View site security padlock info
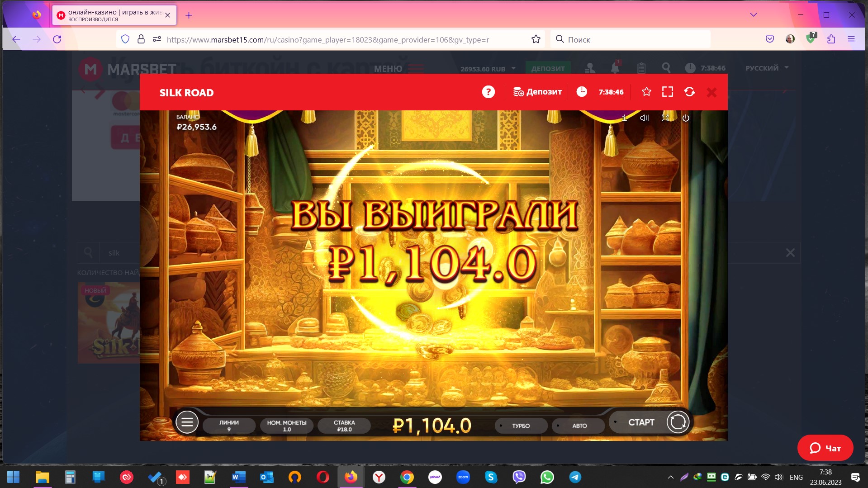Image resolution: width=868 pixels, height=488 pixels. point(141,39)
